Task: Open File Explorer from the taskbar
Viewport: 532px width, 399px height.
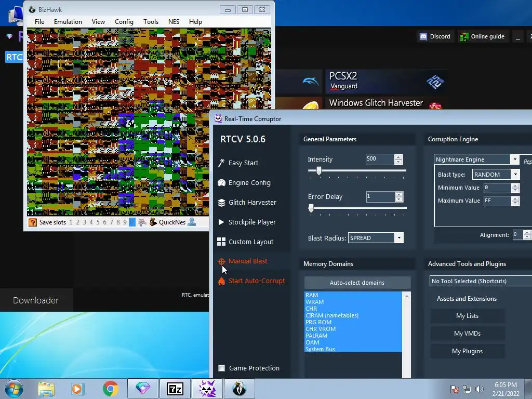Action: 46,389
